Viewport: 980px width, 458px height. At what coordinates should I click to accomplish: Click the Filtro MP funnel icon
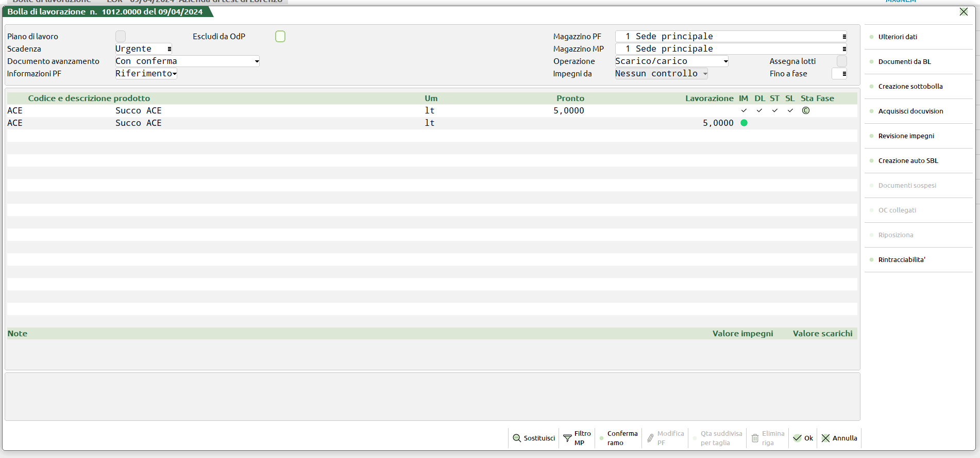pos(567,438)
